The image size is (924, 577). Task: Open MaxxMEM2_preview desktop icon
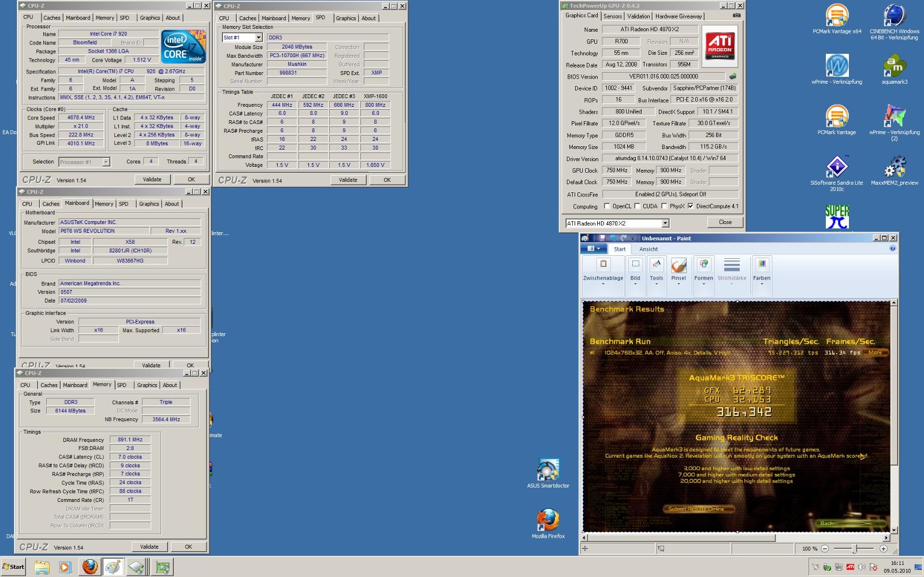pos(894,170)
